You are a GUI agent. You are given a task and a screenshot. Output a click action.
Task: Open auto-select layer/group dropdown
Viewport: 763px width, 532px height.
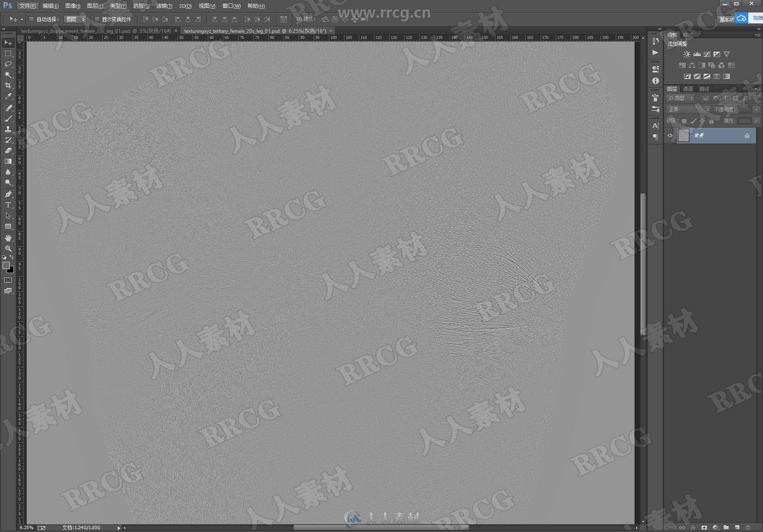click(x=75, y=19)
